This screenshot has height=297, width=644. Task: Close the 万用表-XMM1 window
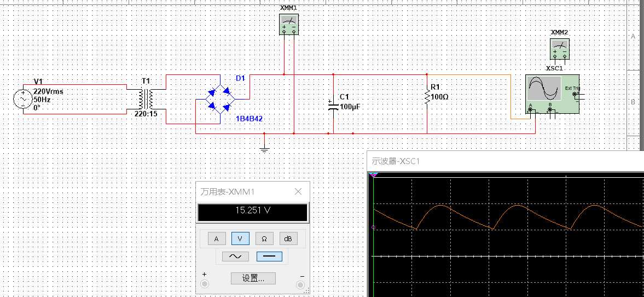point(299,191)
